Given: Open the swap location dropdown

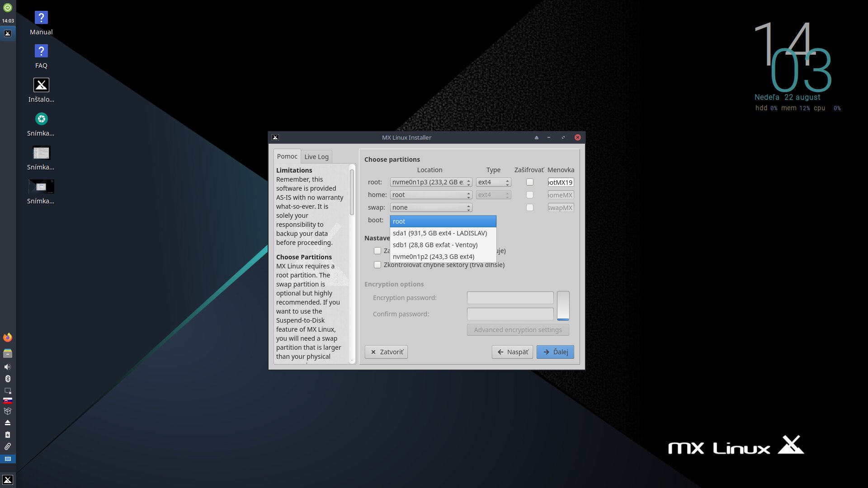Looking at the screenshot, I should pos(431,207).
